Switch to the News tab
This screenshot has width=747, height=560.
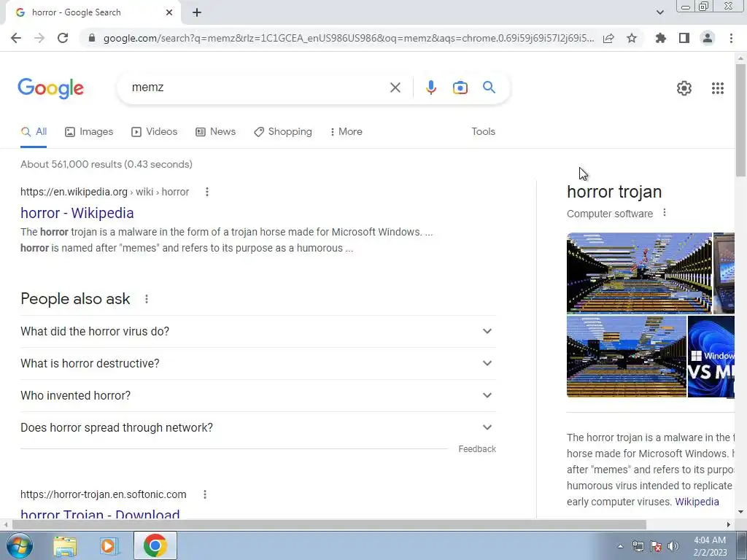[216, 132]
